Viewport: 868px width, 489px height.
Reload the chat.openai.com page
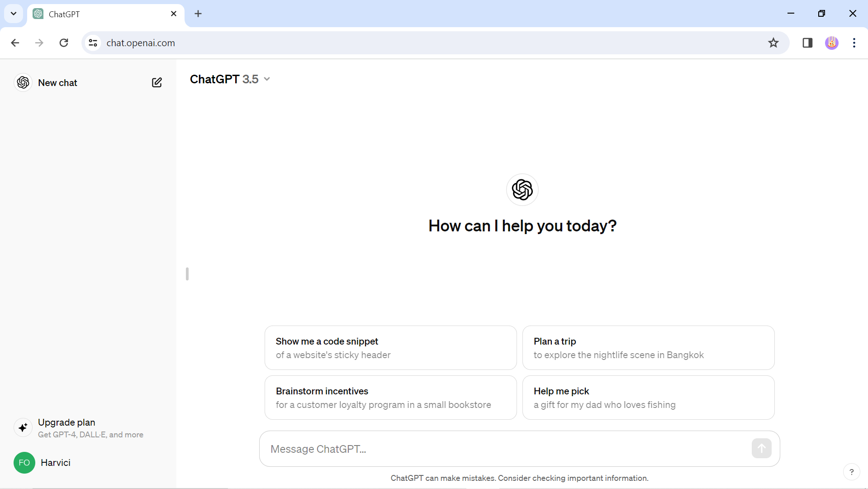[x=64, y=43]
